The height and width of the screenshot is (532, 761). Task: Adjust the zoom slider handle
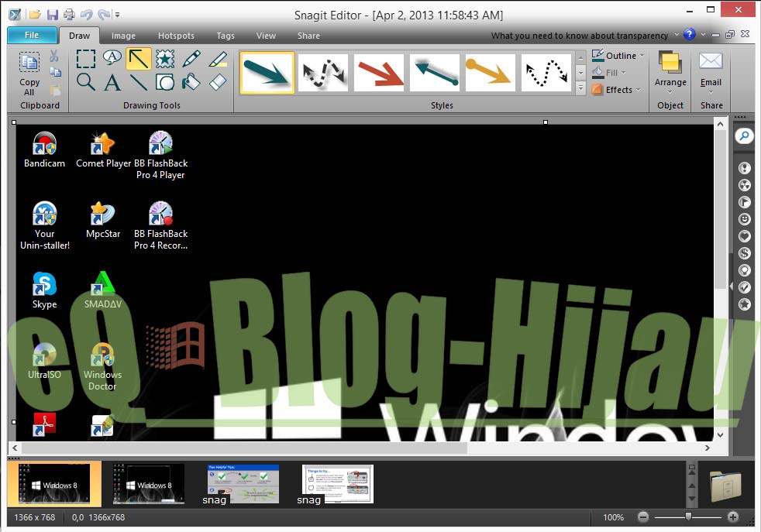(688, 517)
